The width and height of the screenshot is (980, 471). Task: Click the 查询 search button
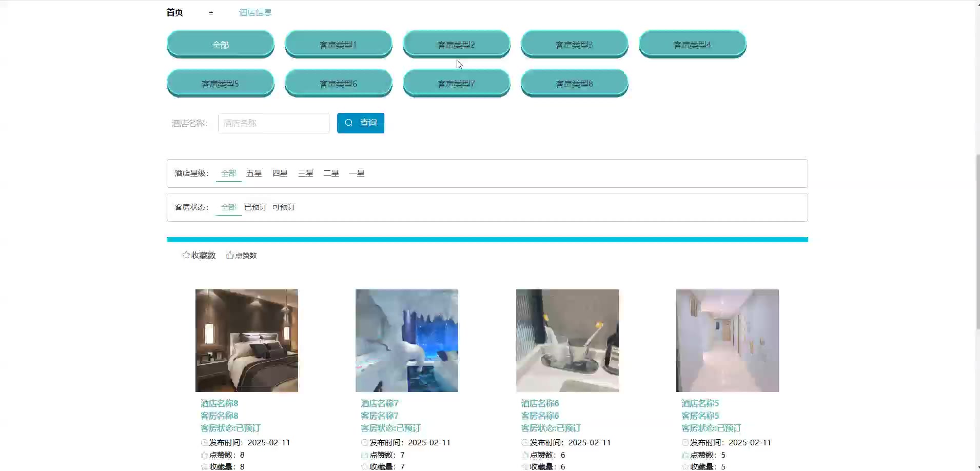coord(361,123)
